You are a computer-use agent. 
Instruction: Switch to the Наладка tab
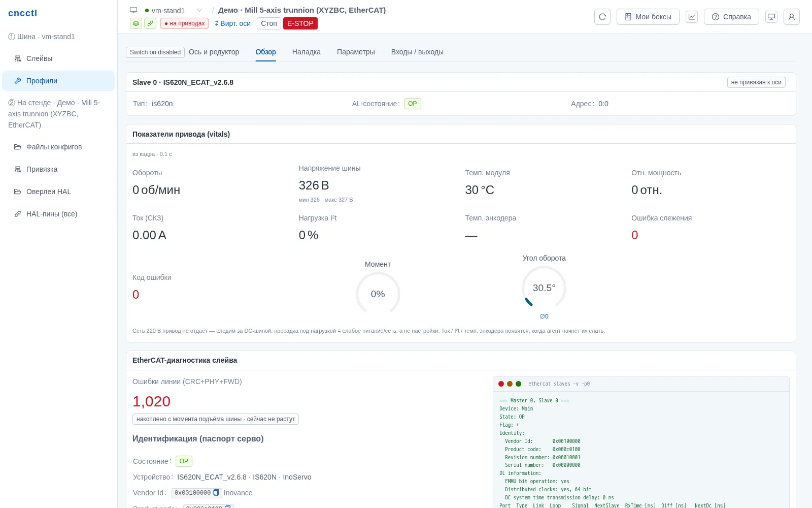[x=307, y=52]
